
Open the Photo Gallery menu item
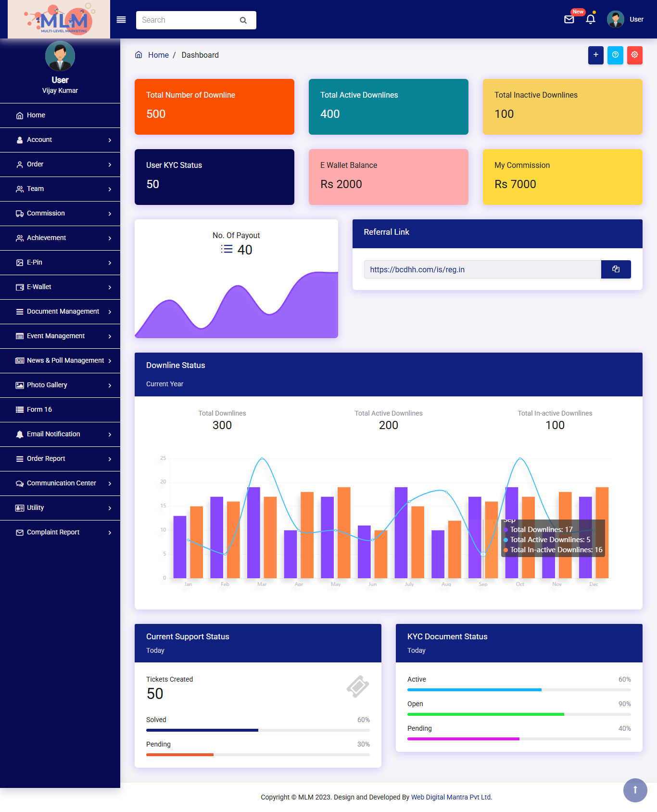click(x=47, y=385)
